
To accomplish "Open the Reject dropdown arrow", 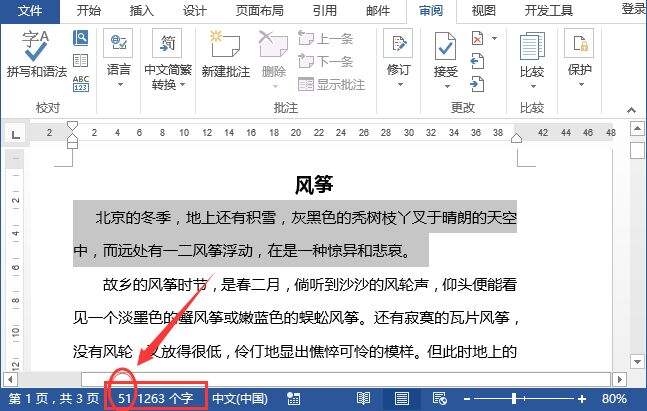I will coord(494,38).
